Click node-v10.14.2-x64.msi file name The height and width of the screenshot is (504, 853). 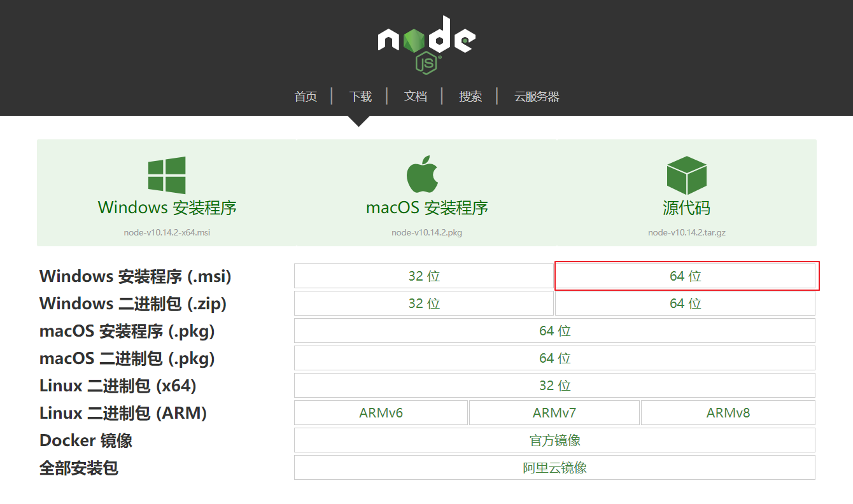pyautogui.click(x=167, y=232)
